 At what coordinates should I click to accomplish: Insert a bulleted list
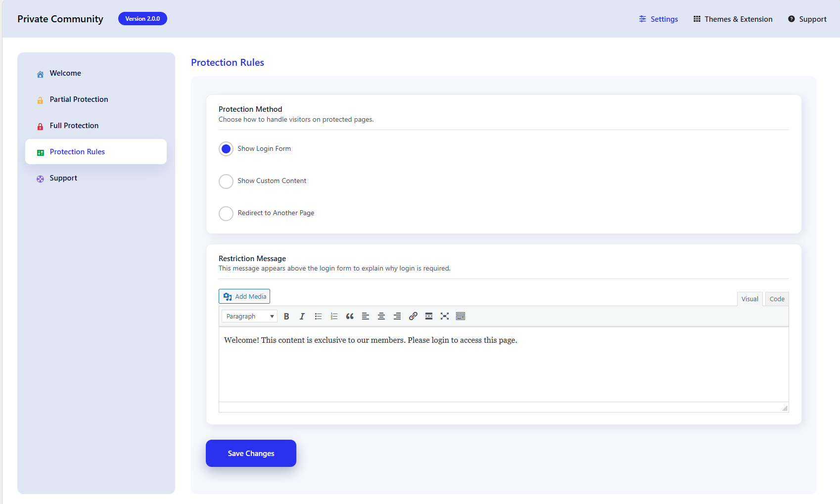click(x=318, y=317)
